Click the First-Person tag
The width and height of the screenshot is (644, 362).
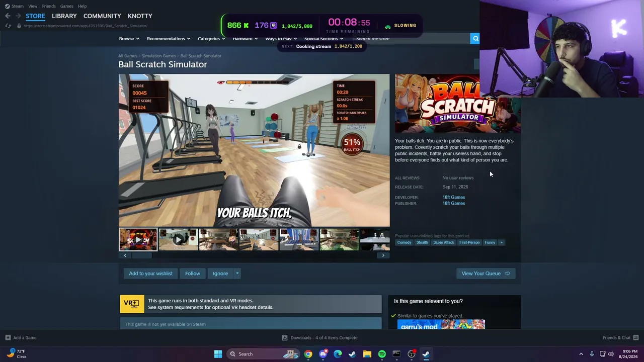pos(469,242)
